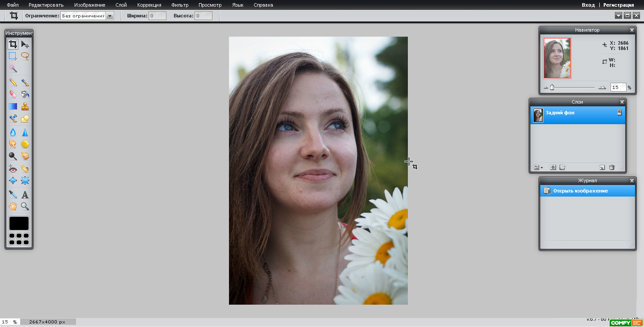Add a layer mask in Слои panel
Image resolution: width=644 pixels, height=327 pixels.
(x=553, y=168)
